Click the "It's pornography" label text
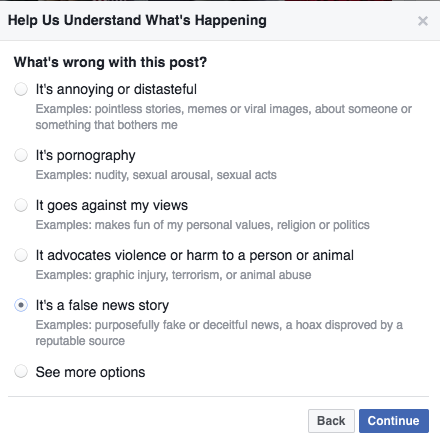This screenshot has width=440, height=444. tap(85, 156)
